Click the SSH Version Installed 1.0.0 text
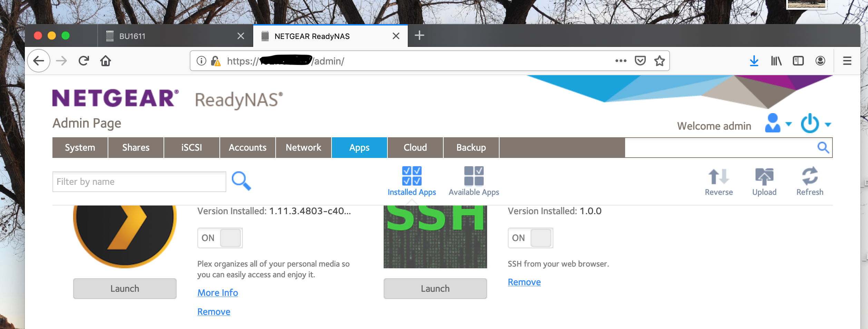 (555, 211)
